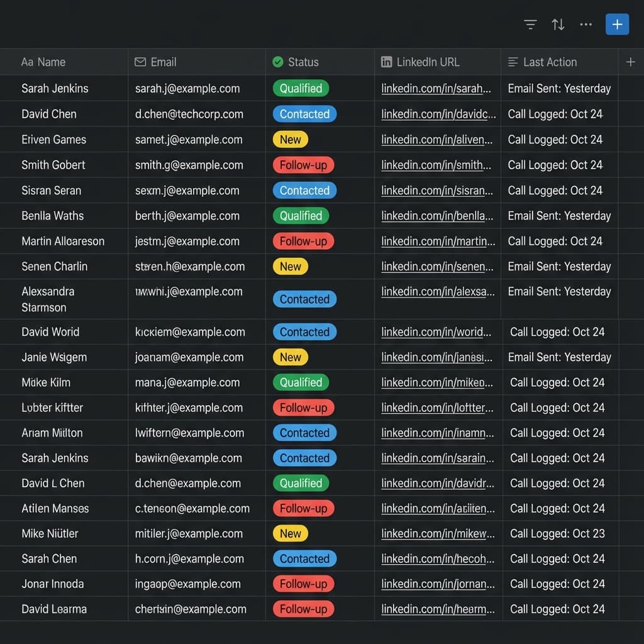
Task: Select the red Follow-up badge for Smith Gobert
Action: 303,165
